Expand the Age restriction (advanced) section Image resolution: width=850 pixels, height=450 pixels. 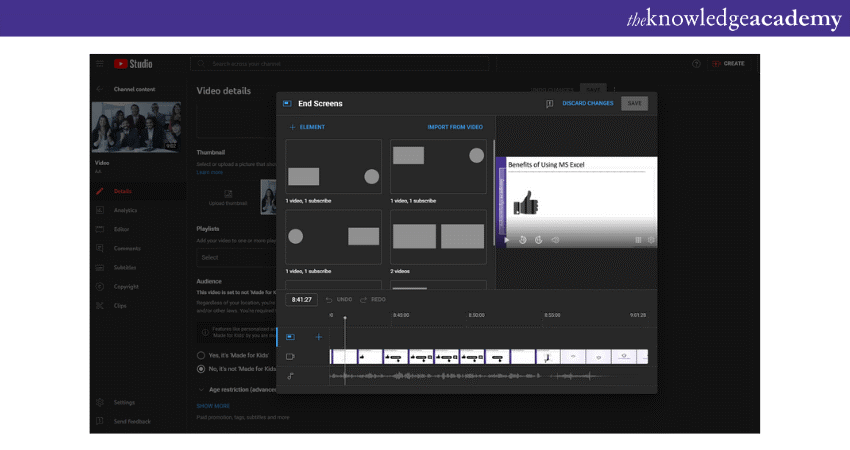201,389
